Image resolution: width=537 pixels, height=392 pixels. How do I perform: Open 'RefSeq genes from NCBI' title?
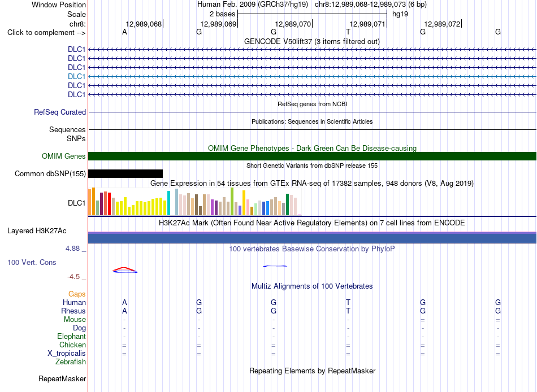point(312,104)
